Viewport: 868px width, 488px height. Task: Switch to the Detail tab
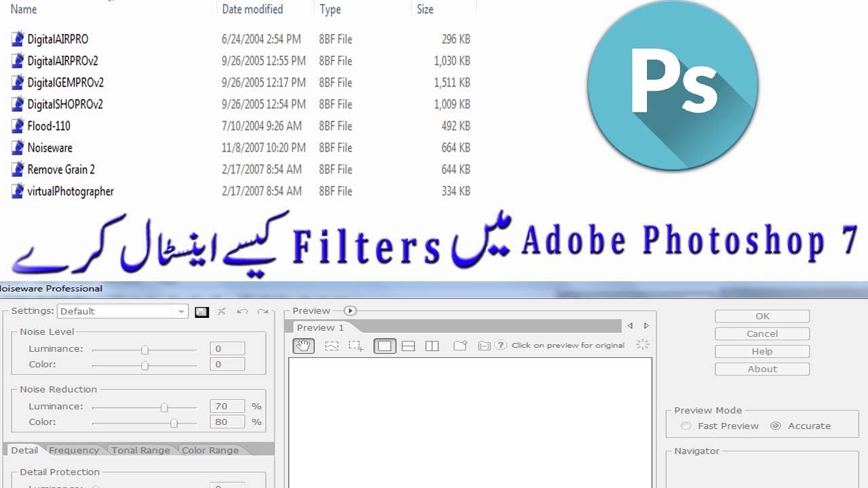tap(24, 450)
